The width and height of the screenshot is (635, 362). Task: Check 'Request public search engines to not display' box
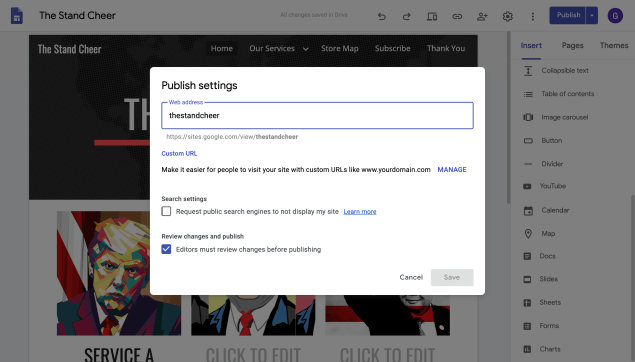point(166,211)
